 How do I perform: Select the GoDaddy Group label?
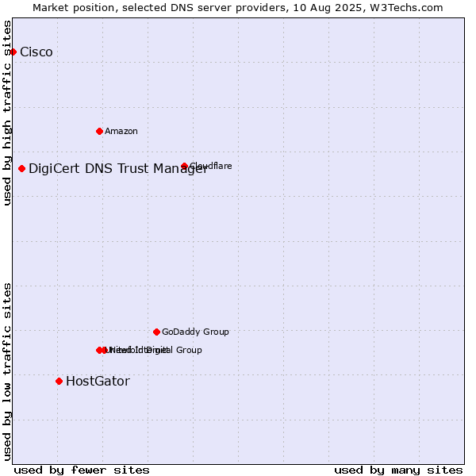195,332
